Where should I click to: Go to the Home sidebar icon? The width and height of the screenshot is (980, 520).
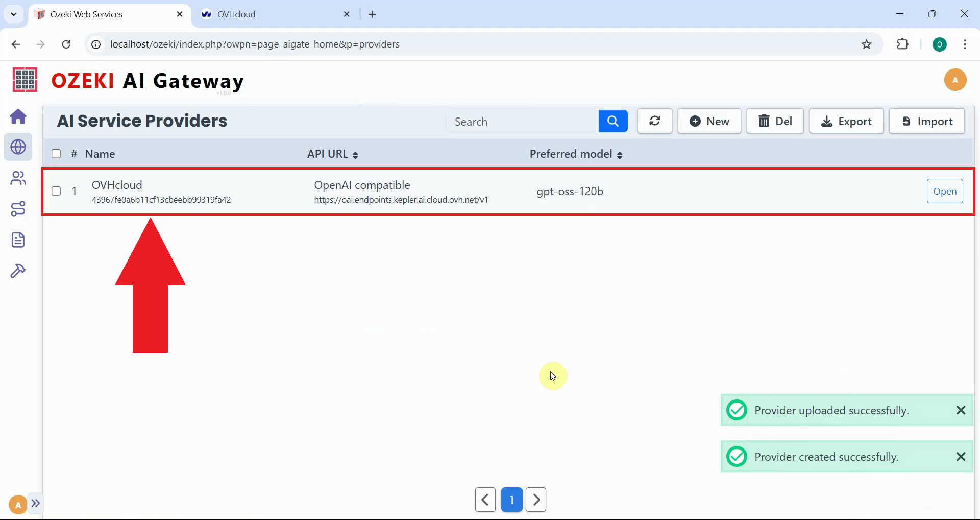(18, 116)
